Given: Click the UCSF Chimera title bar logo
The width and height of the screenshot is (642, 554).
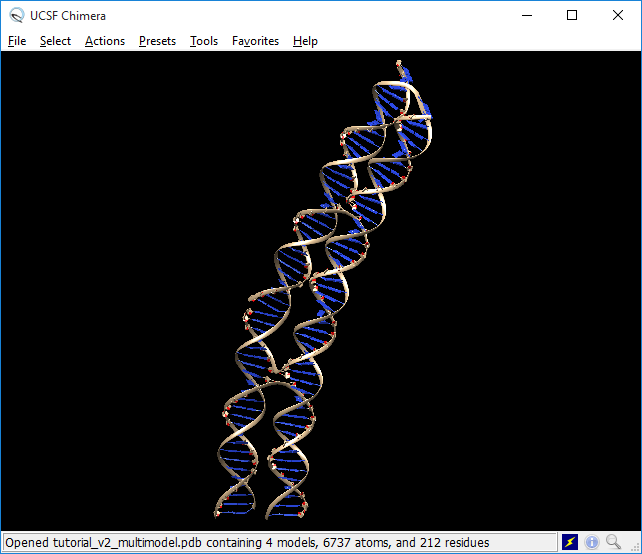Looking at the screenshot, I should [x=17, y=16].
